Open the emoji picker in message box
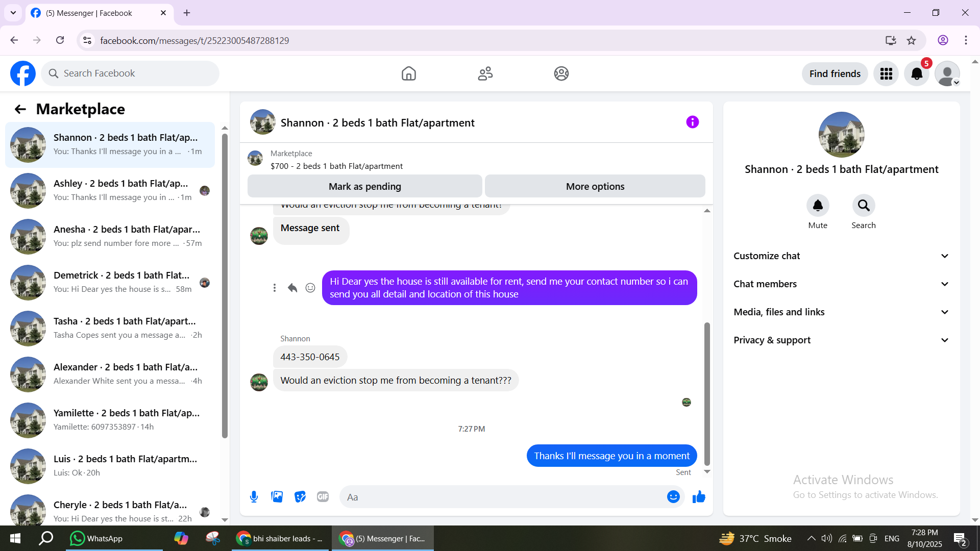This screenshot has width=980, height=551. click(x=673, y=496)
